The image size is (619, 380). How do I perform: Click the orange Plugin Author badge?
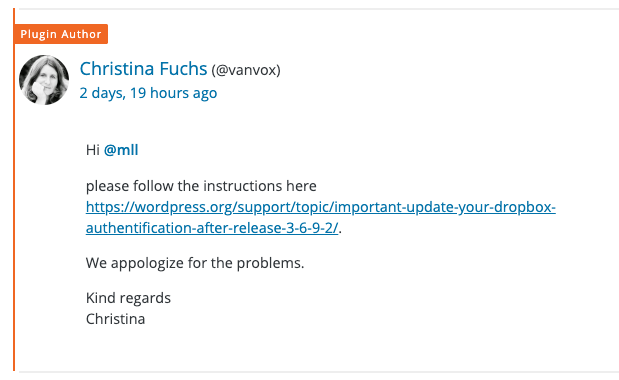pos(61,34)
